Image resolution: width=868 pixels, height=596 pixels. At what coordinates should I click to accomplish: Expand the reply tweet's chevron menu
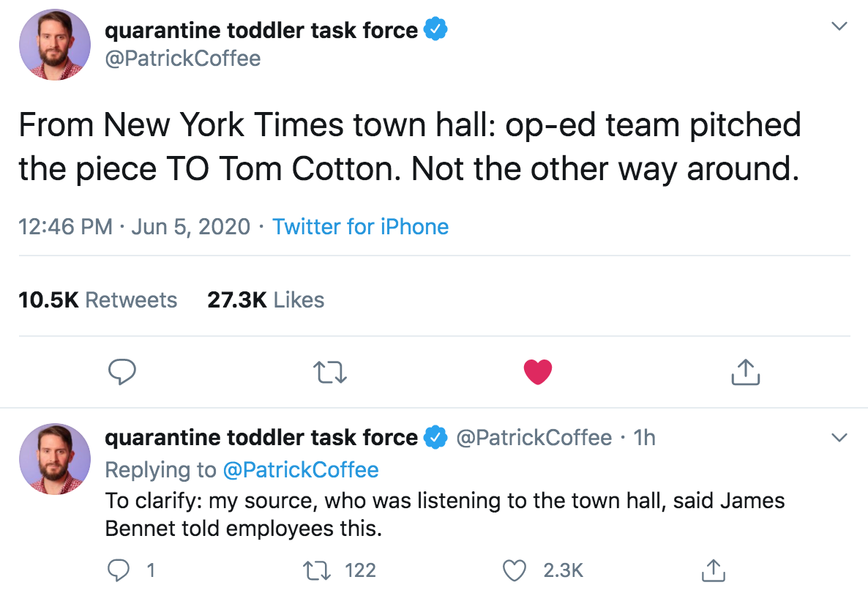(x=839, y=438)
